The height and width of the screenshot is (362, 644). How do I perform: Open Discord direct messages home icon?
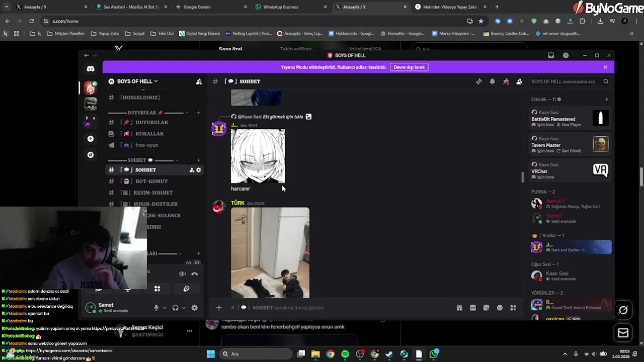91,69
